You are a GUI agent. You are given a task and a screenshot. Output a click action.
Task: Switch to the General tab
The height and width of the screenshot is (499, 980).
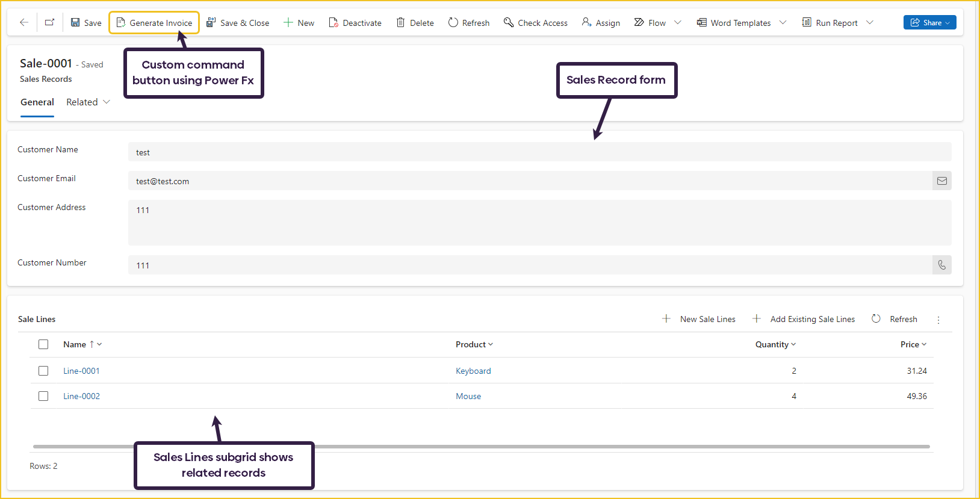click(x=37, y=102)
